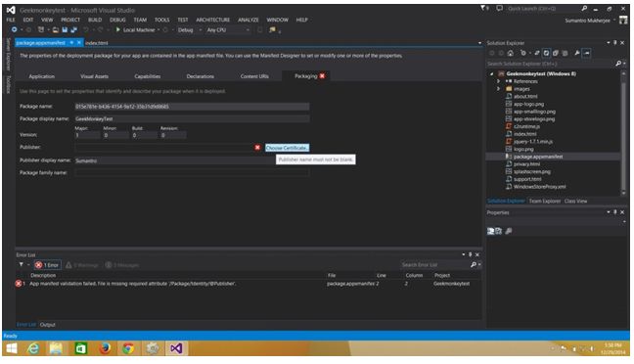Click the Error List search magnifier icon
This screenshot has height=364, width=634.
[474, 264]
